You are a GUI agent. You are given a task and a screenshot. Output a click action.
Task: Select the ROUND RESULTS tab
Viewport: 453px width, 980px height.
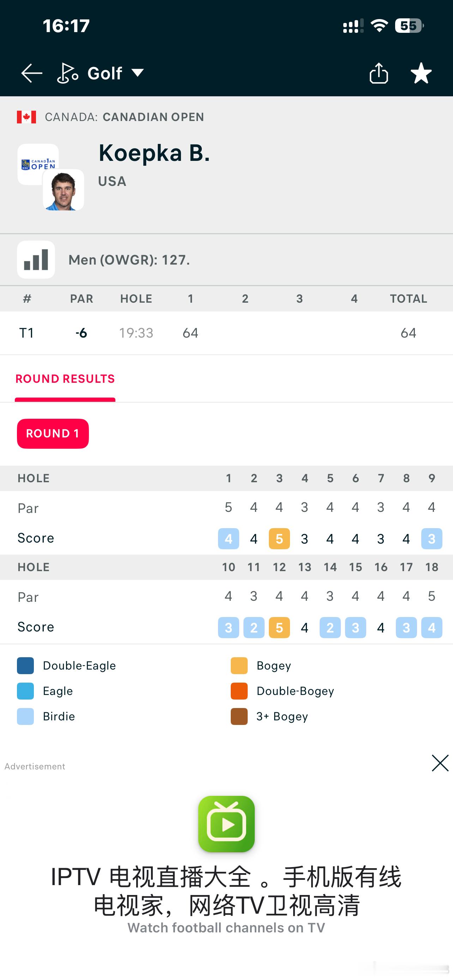click(65, 379)
